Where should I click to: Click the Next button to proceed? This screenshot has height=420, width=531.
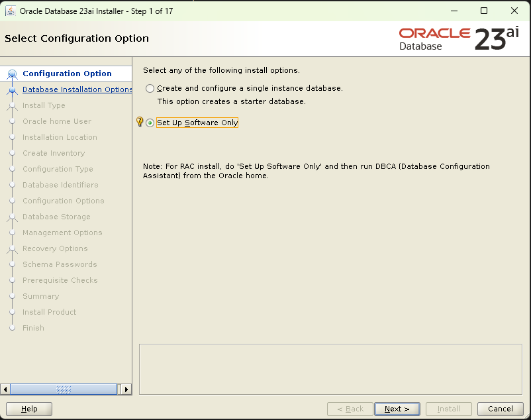pyautogui.click(x=397, y=409)
